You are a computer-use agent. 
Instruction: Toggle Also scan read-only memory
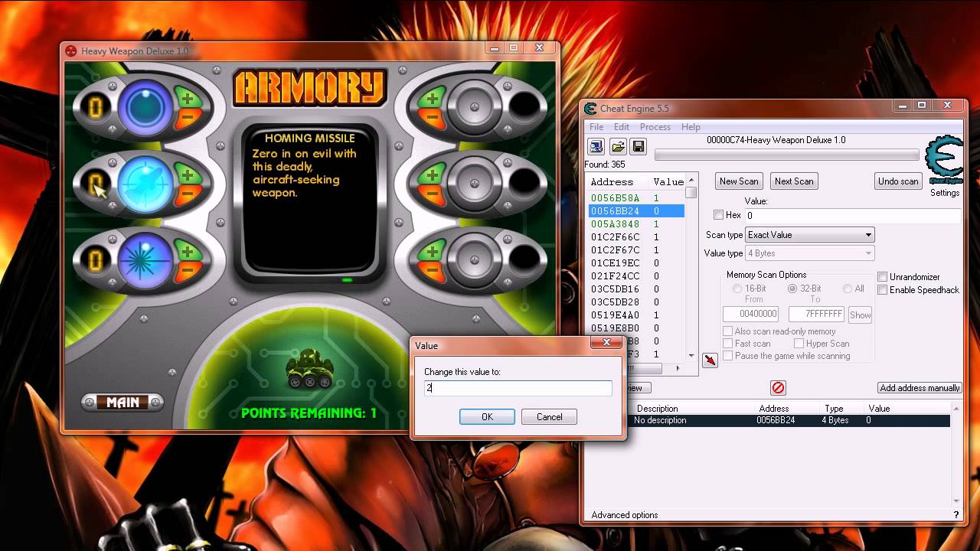tap(728, 331)
